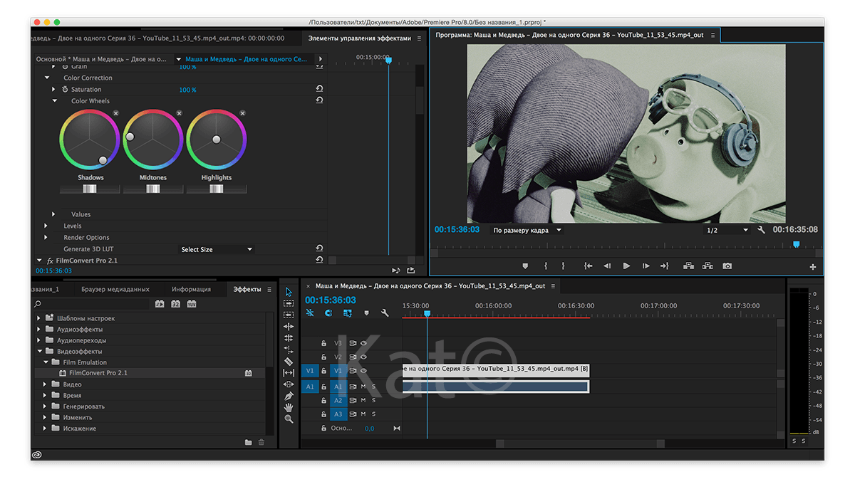Mute audio track A1

click(363, 387)
